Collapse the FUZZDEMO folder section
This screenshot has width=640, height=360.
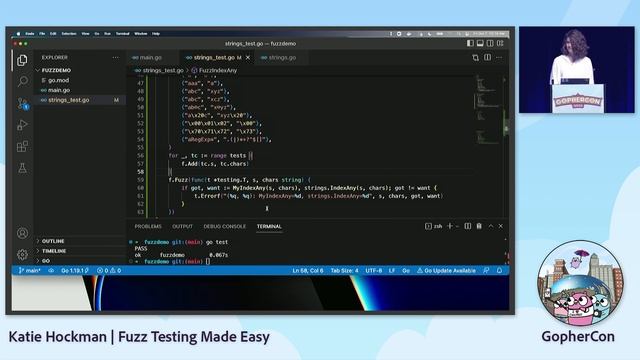56,70
